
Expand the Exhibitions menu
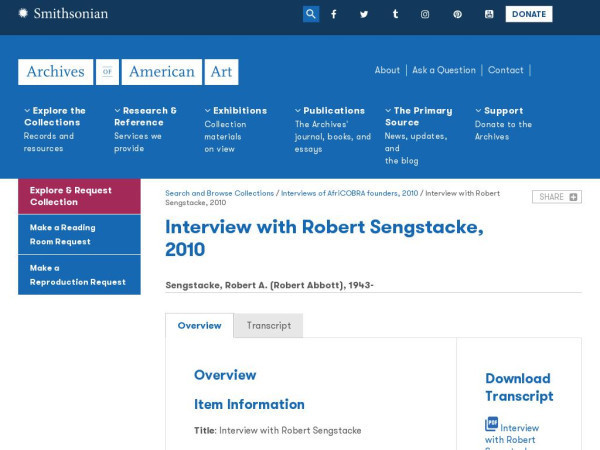point(236,111)
